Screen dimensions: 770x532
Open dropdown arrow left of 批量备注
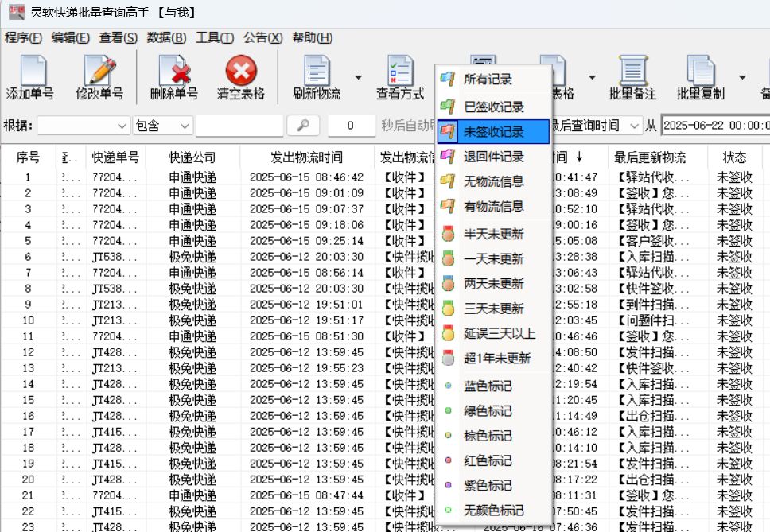[x=593, y=78]
